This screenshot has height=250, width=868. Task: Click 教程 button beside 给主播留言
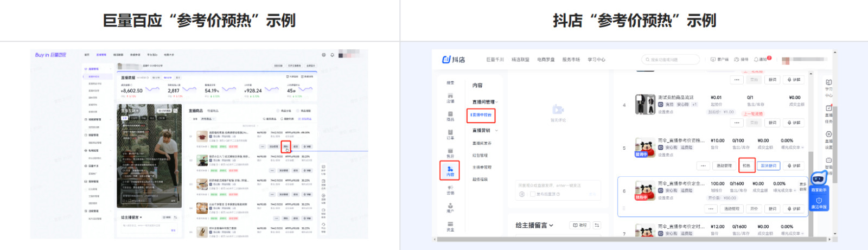click(x=579, y=225)
